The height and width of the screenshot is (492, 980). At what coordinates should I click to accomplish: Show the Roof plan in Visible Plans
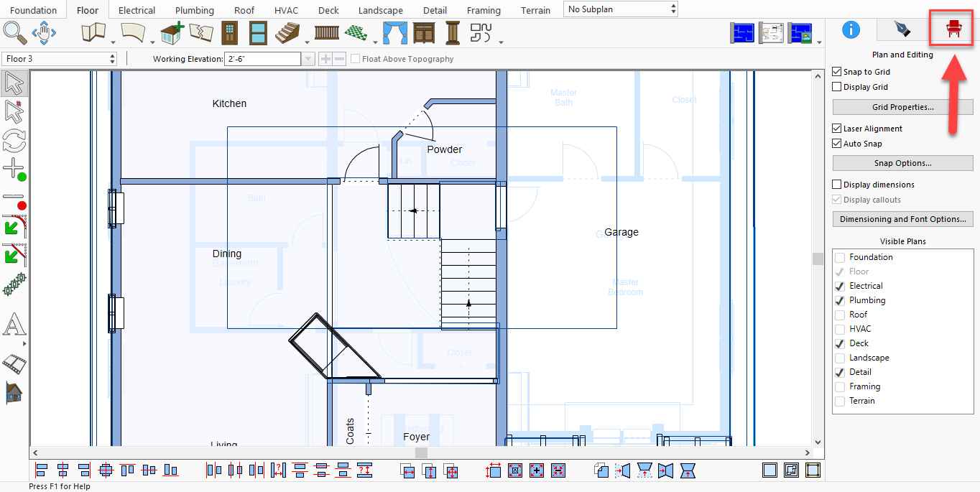pyautogui.click(x=839, y=315)
